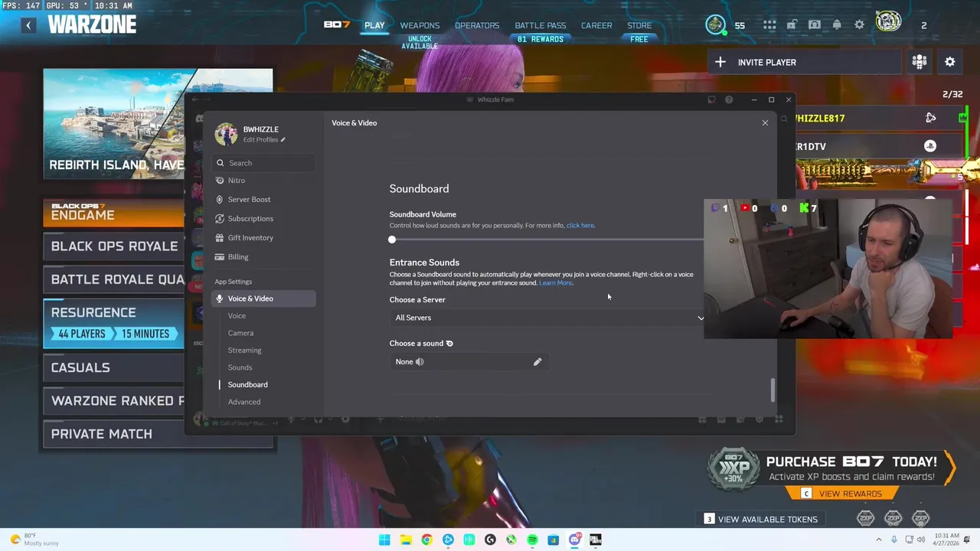Select the Voice sub-item
980x551 pixels.
(237, 316)
